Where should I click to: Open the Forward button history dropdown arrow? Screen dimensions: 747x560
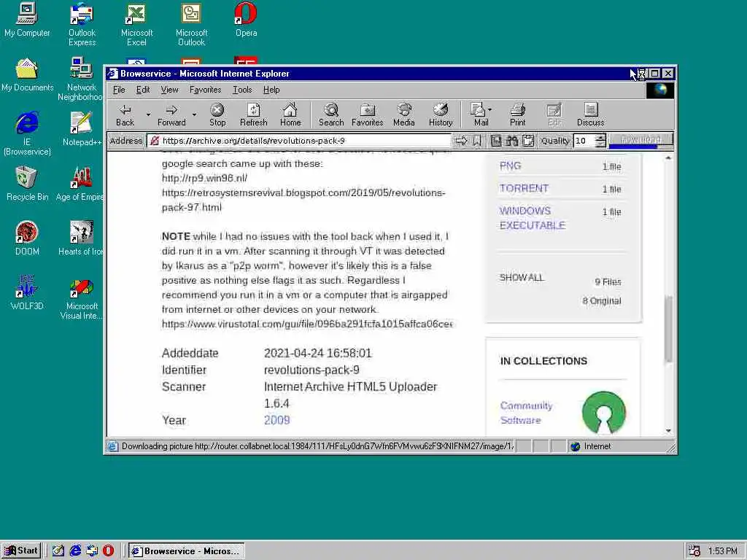click(194, 114)
